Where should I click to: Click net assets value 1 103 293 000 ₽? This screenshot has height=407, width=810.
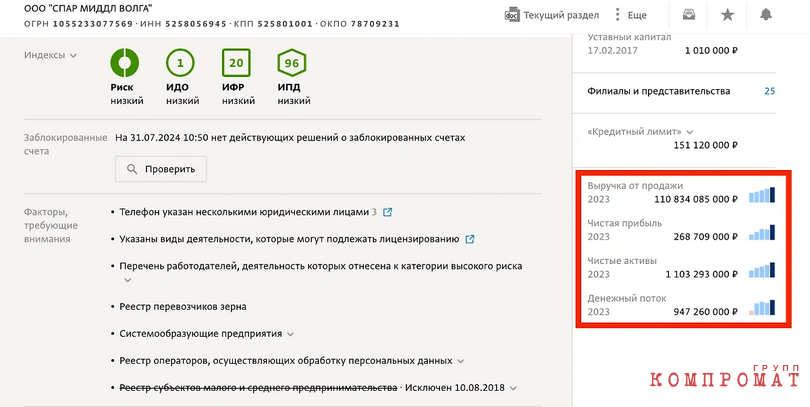point(702,274)
